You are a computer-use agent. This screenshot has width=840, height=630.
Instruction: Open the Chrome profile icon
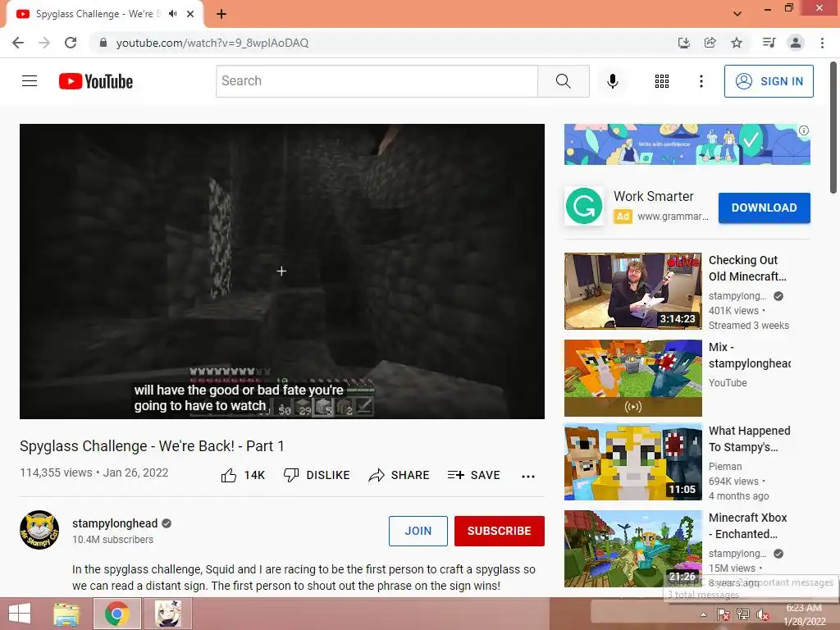(796, 43)
